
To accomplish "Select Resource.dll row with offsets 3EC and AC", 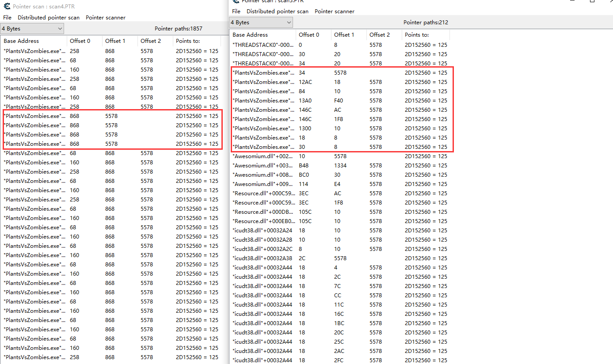I will (263, 193).
